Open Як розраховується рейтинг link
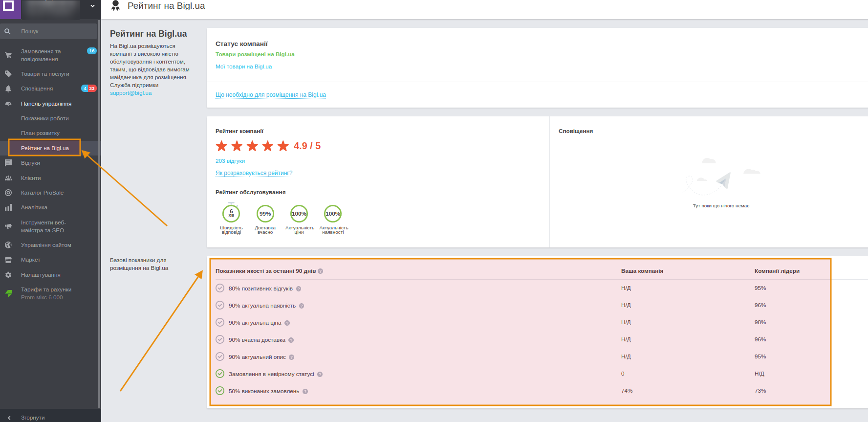The width and height of the screenshot is (868, 422). click(x=254, y=173)
